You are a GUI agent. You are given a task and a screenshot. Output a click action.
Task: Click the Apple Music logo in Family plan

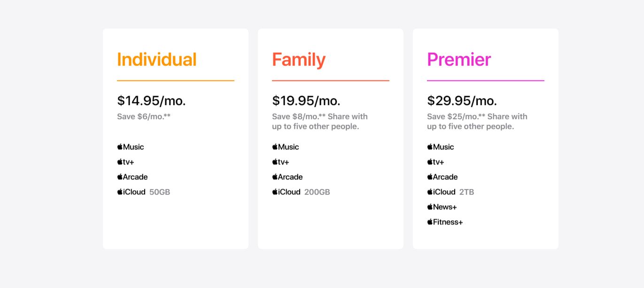(286, 147)
